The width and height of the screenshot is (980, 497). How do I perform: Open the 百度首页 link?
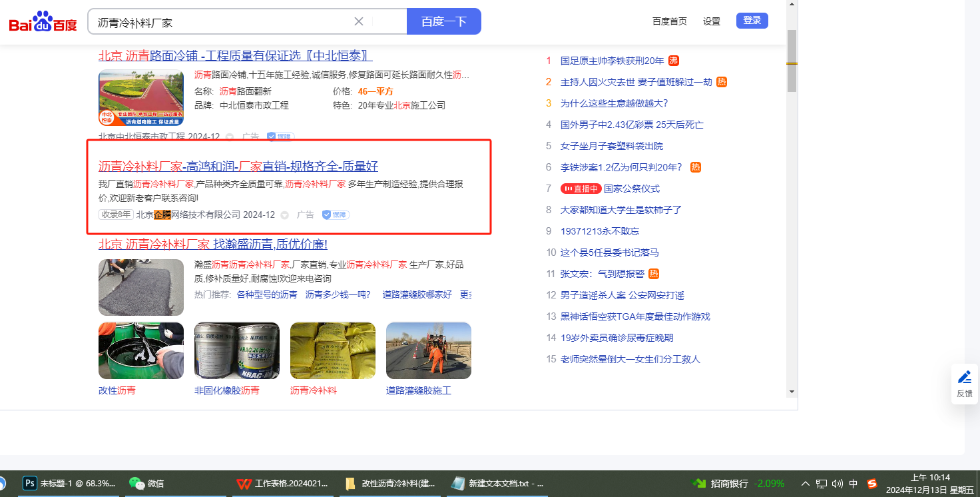(670, 21)
